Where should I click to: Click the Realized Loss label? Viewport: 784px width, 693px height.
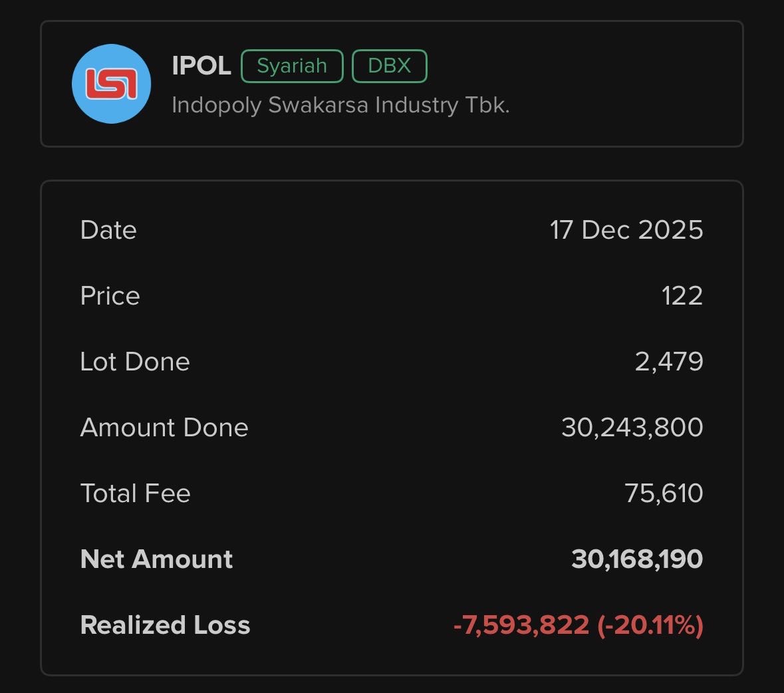[165, 625]
